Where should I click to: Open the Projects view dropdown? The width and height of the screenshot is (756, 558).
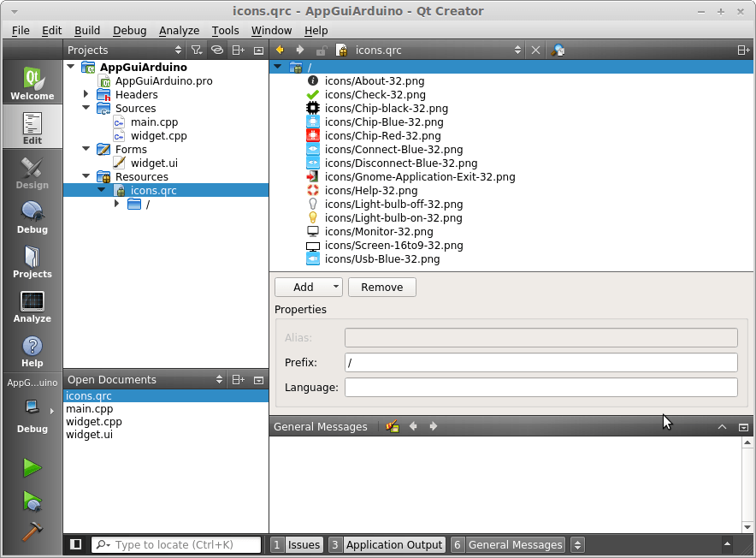click(x=178, y=50)
